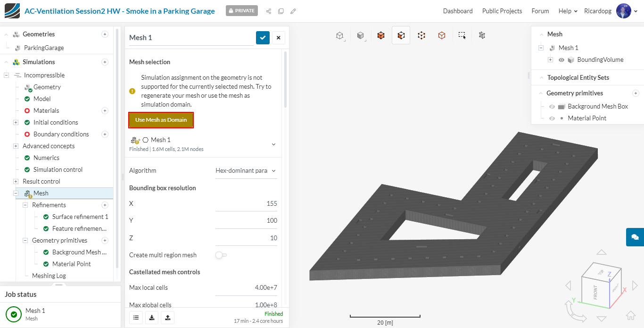
Task: Click the box selection tool in viewer toolbar
Action: click(x=462, y=35)
